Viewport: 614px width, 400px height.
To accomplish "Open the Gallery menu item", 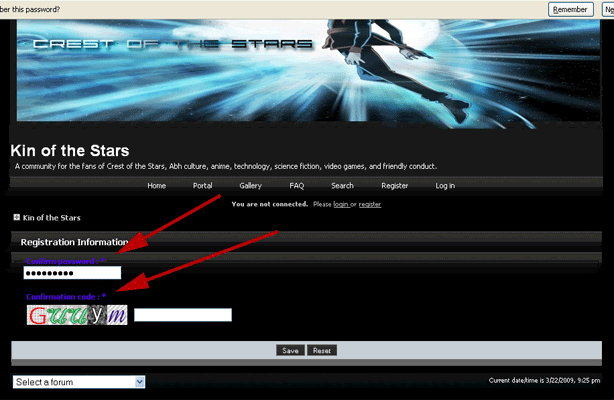I will click(250, 186).
